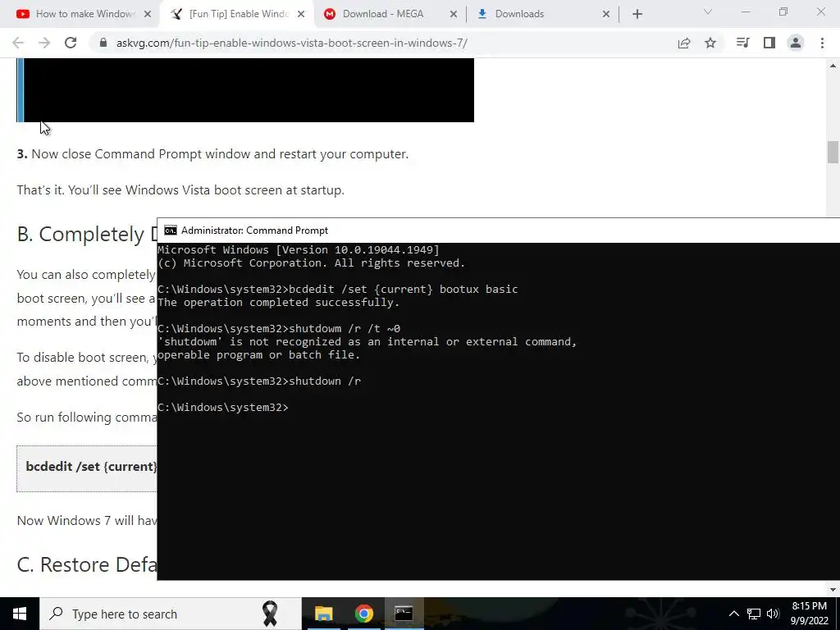
Task: Open the clock showing 8:15 PM
Action: pos(809,614)
